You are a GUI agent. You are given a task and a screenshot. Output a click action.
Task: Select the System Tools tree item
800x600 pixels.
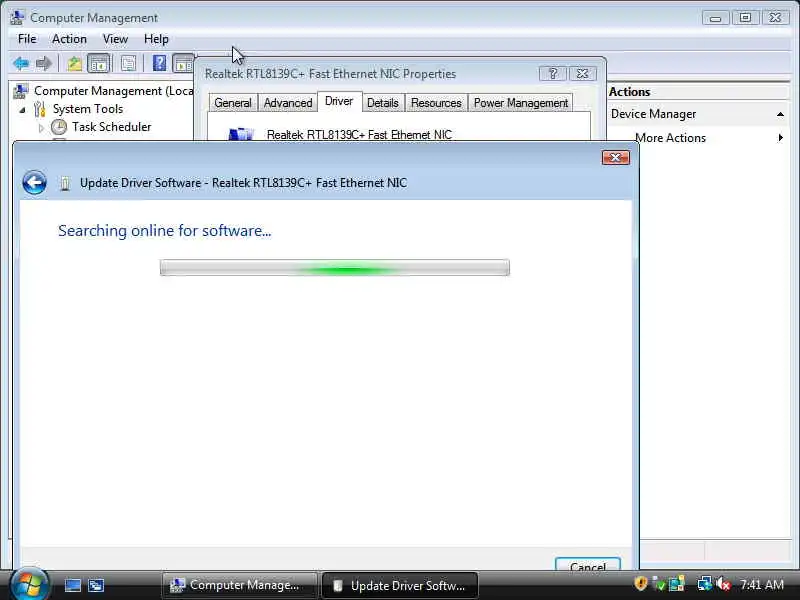88,109
